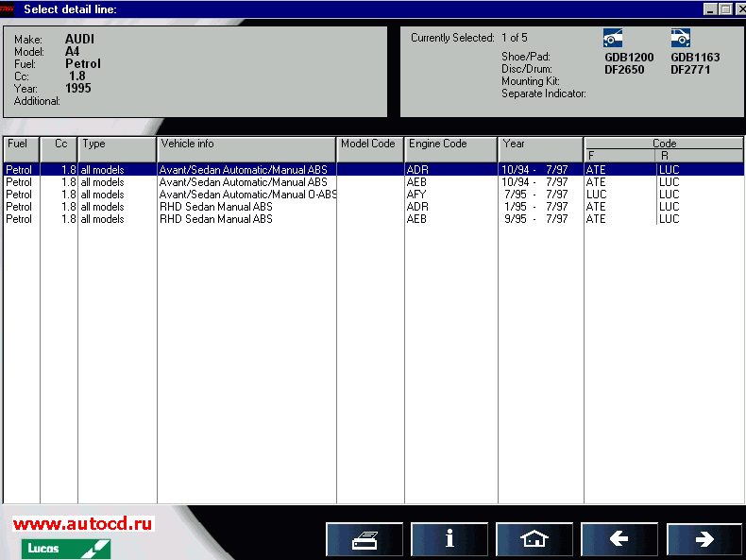
Task: Click the 1.8 Cc value in vehicle summary
Action: point(77,76)
